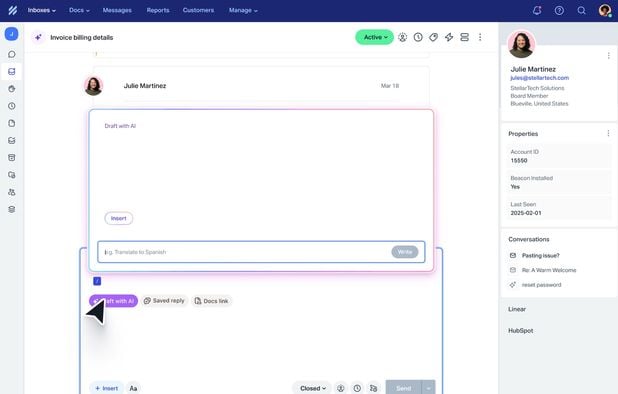Snooze conversation with header clock icon

click(x=418, y=37)
